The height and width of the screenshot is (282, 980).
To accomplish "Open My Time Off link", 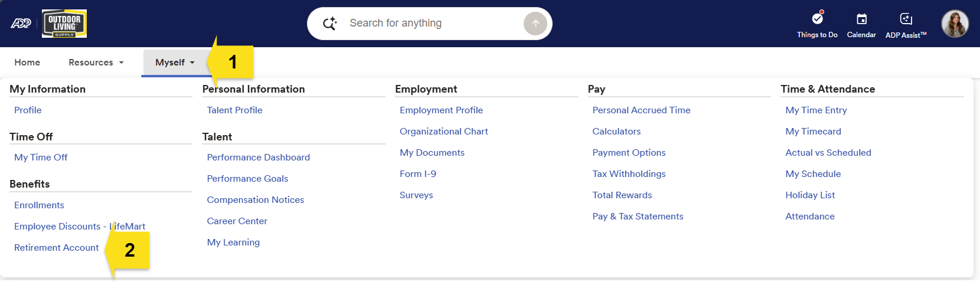I will click(x=41, y=158).
